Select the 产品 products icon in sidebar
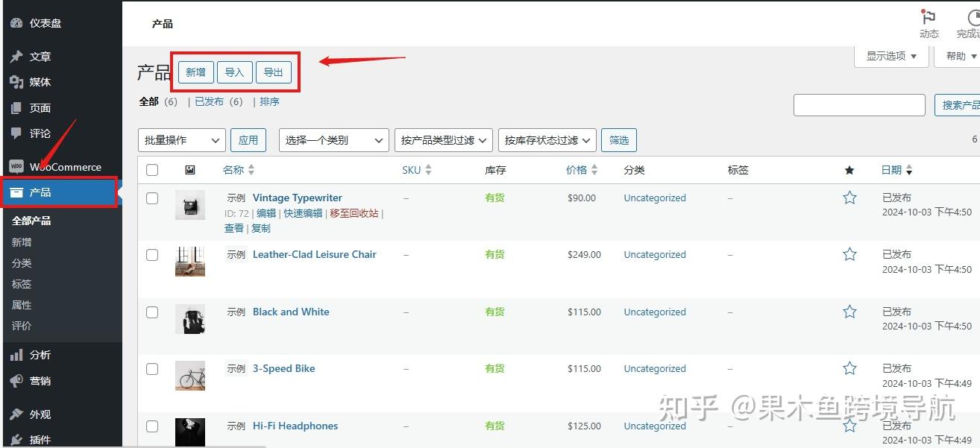The height and width of the screenshot is (448, 980). coord(16,192)
